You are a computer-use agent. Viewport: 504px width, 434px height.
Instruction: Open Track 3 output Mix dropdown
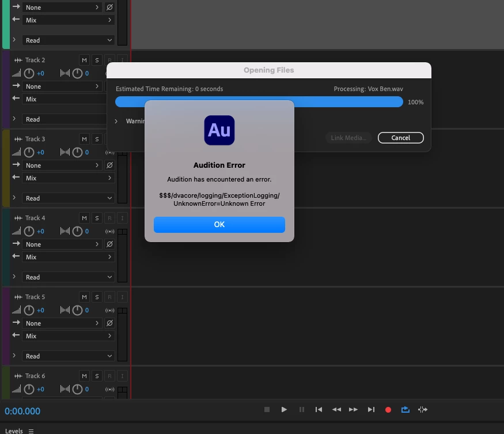68,178
